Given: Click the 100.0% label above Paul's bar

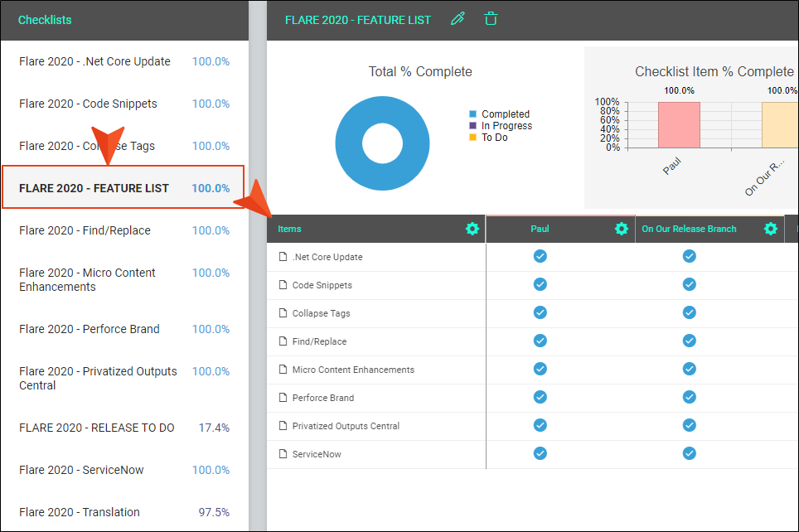Looking at the screenshot, I should [679, 90].
